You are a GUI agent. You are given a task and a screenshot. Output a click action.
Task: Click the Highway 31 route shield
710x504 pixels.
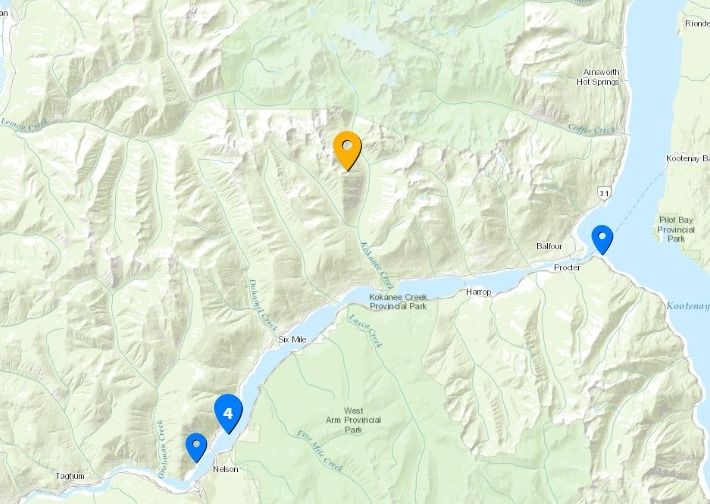click(x=604, y=193)
